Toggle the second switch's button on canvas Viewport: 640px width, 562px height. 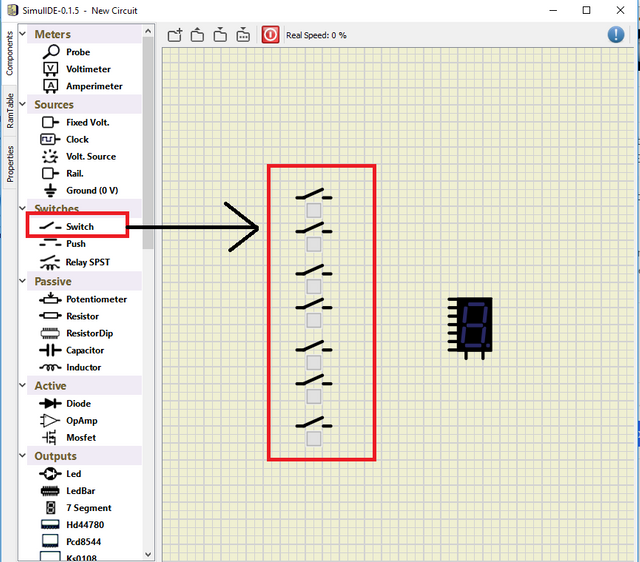click(x=314, y=244)
